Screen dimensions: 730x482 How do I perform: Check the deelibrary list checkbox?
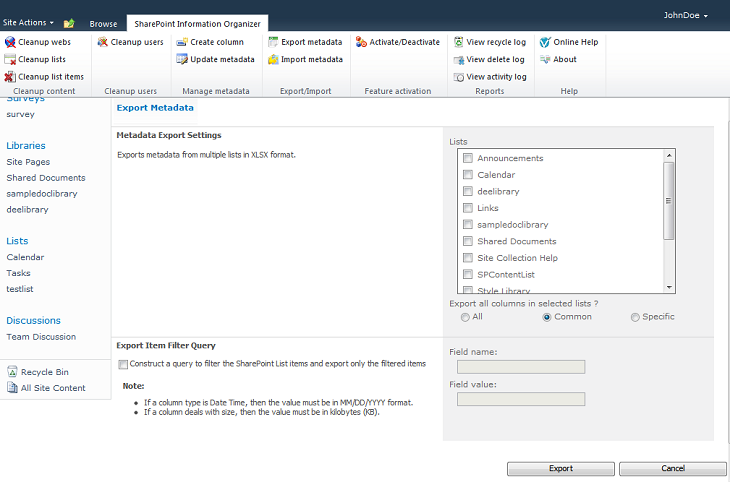click(468, 191)
